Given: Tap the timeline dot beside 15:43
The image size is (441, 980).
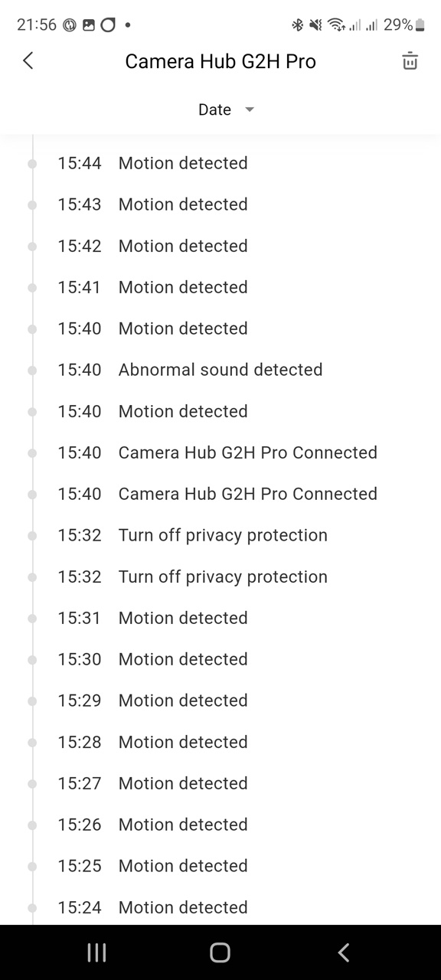Looking at the screenshot, I should coord(32,204).
